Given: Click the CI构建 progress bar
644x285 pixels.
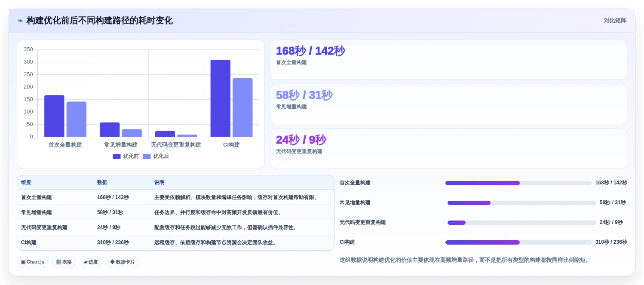Looking at the screenshot, I should pos(518,242).
